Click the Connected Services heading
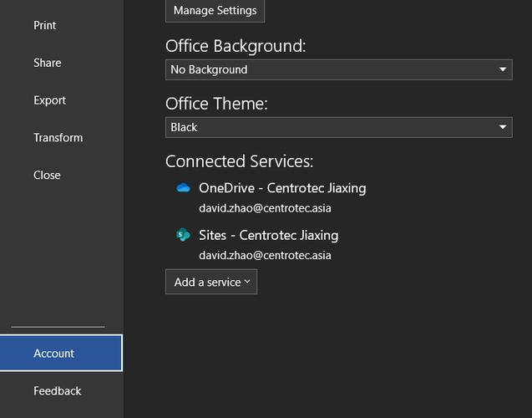This screenshot has height=418, width=532. pos(239,161)
